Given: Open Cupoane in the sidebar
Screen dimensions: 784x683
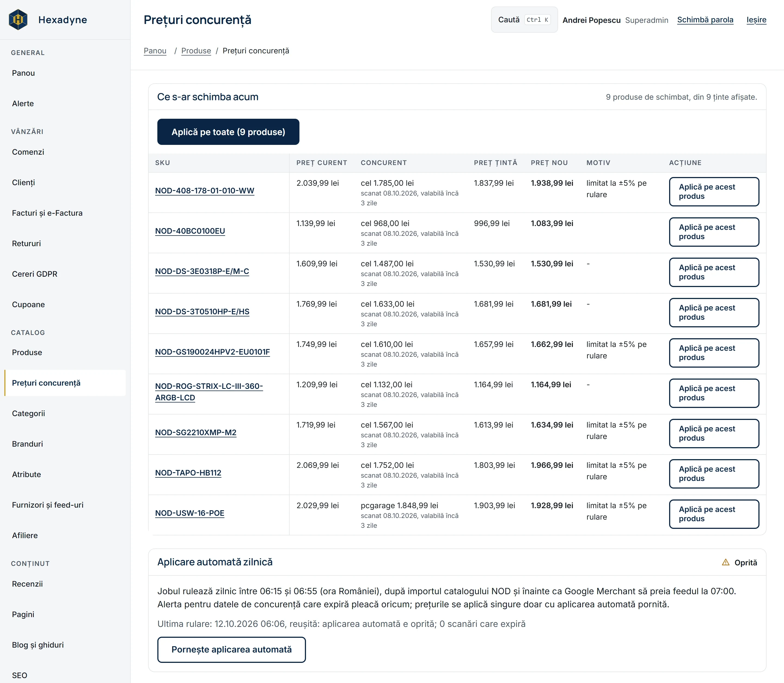Looking at the screenshot, I should click(65, 304).
